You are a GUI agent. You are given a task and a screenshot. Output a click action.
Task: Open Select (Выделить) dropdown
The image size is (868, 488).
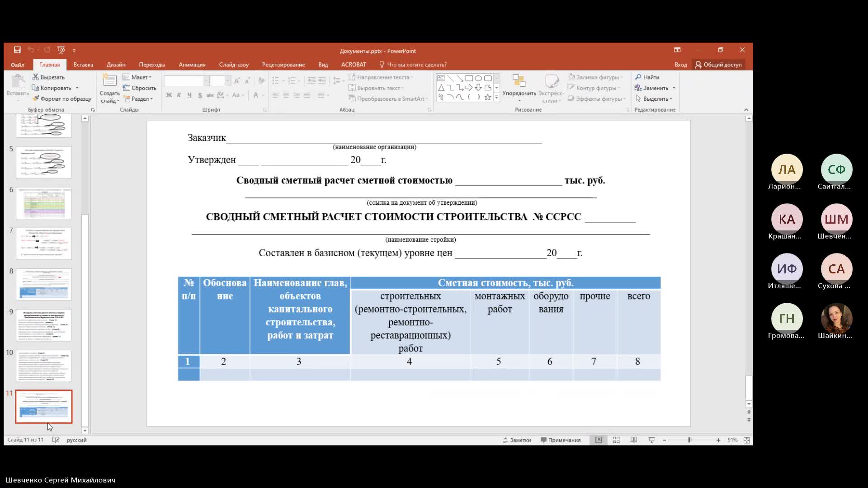[x=654, y=99]
